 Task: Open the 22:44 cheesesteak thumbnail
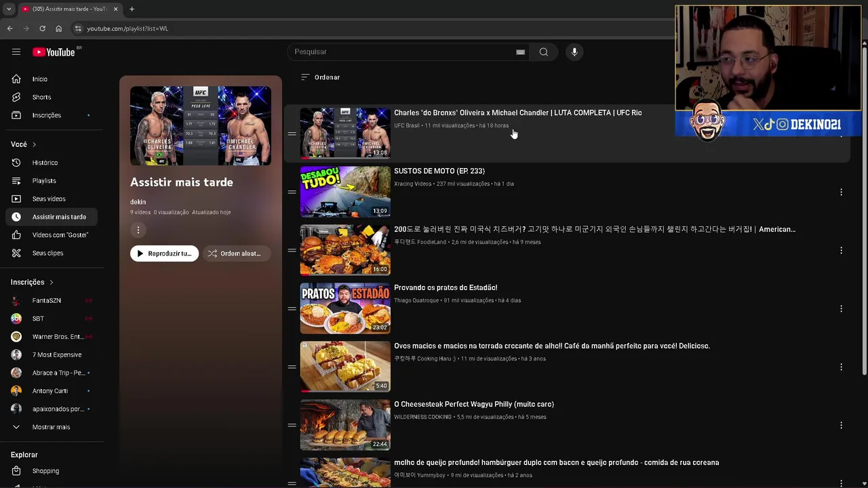tap(345, 425)
